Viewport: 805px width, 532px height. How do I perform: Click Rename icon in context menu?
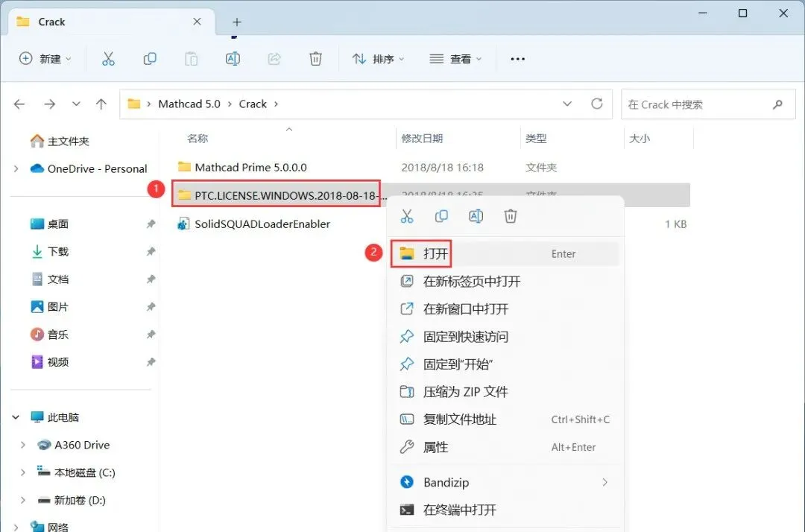click(x=476, y=216)
